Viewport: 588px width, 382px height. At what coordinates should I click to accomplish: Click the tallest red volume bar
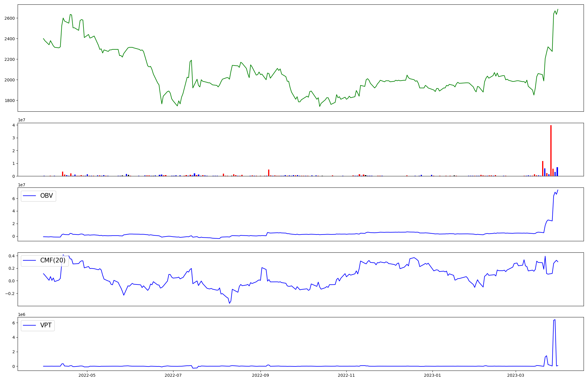coord(551,150)
